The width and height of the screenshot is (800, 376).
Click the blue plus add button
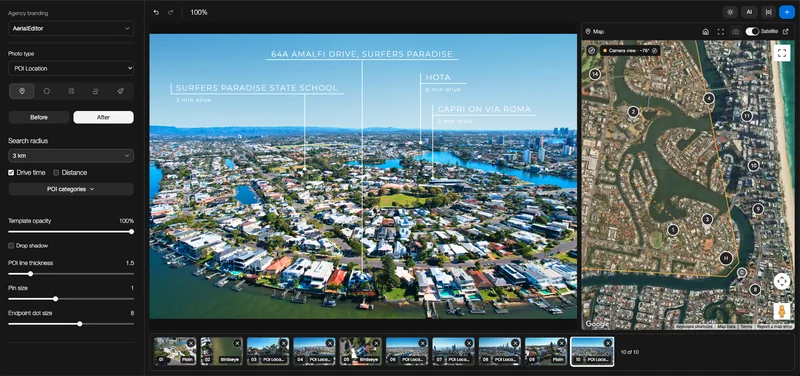coord(787,12)
